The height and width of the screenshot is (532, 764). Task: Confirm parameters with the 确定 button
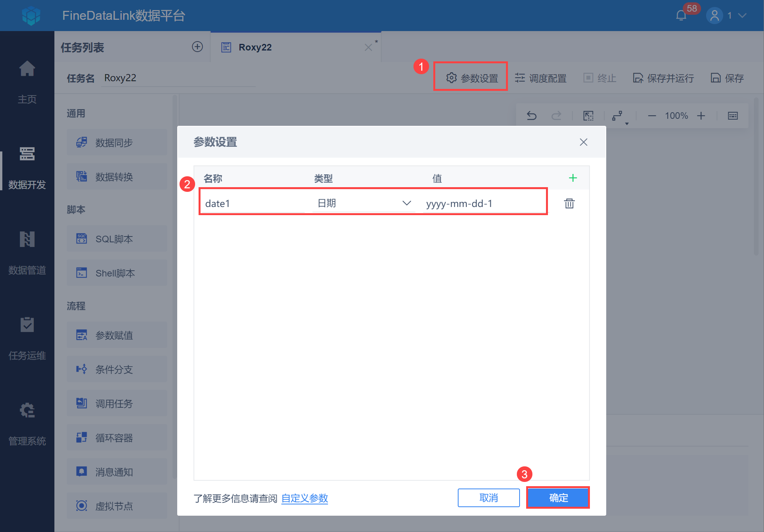(558, 497)
